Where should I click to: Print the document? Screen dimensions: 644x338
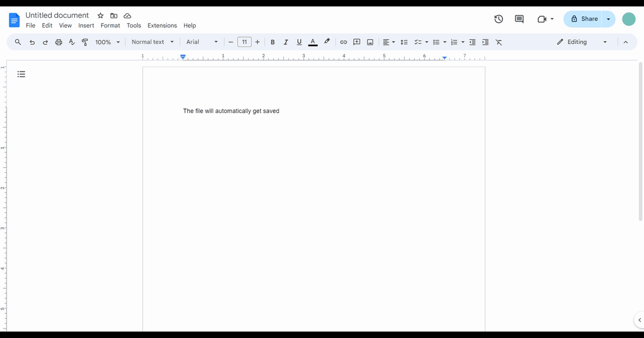[x=58, y=42]
